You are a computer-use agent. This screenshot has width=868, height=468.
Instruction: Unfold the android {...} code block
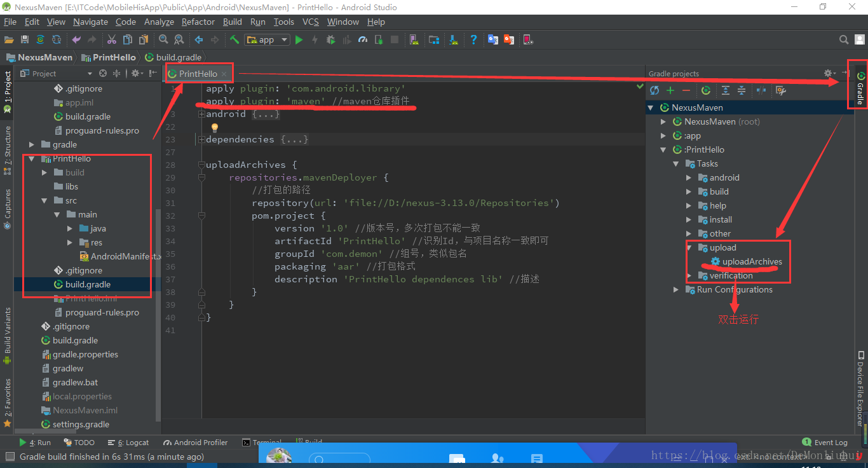coord(201,114)
